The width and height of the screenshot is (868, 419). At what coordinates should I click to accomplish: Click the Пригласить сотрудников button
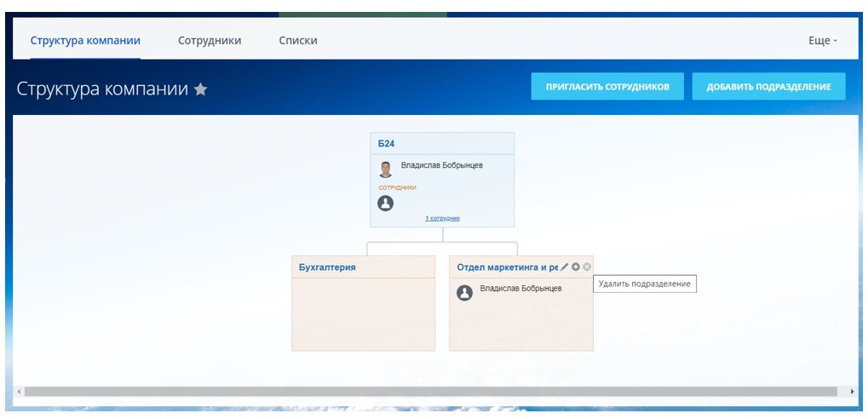(607, 86)
